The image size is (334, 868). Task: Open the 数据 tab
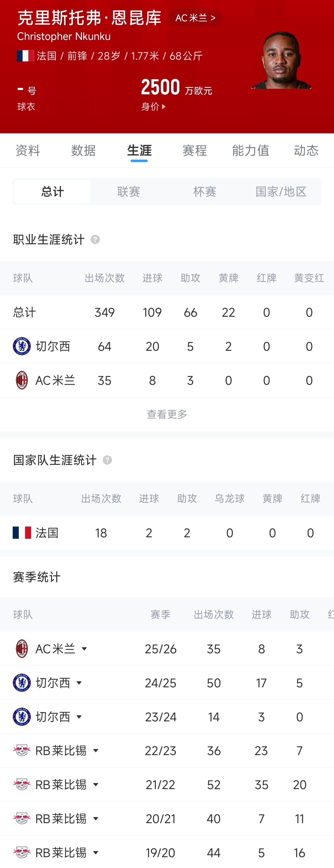point(83,150)
